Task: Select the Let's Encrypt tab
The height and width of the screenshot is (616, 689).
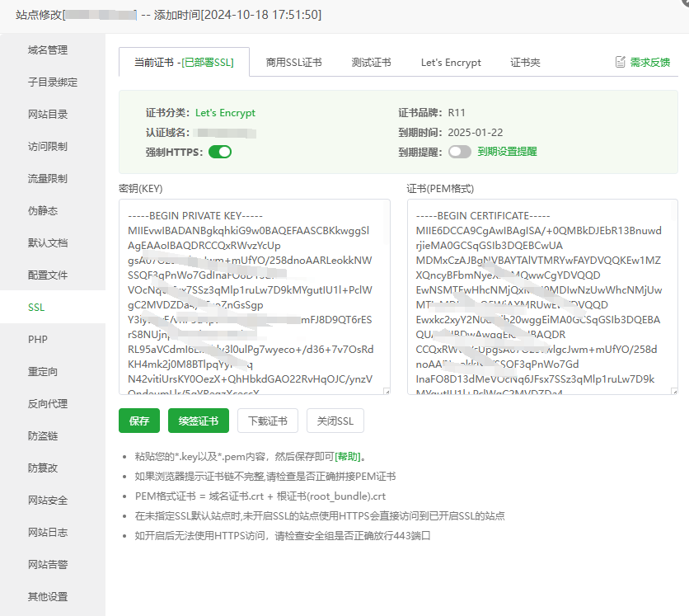Action: point(451,63)
